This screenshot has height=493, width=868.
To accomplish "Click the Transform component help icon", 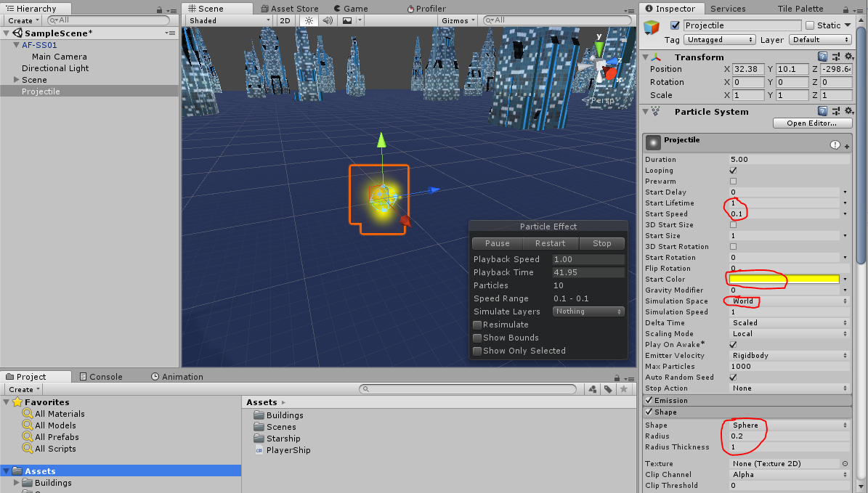I will 822,57.
